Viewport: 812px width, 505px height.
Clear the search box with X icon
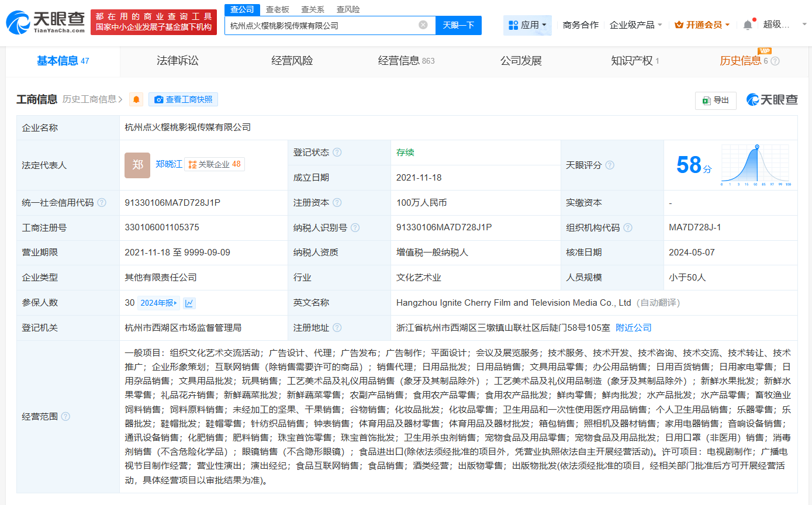(423, 25)
